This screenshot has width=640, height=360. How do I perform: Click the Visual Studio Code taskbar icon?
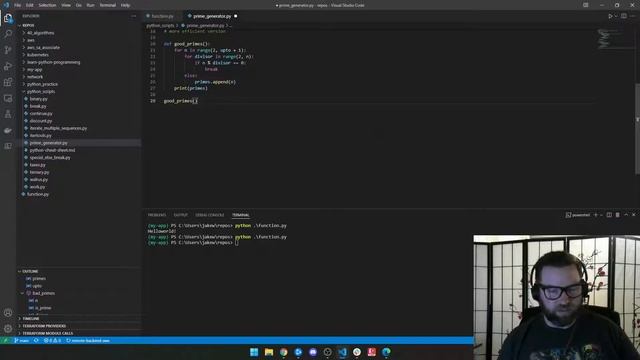point(342,352)
